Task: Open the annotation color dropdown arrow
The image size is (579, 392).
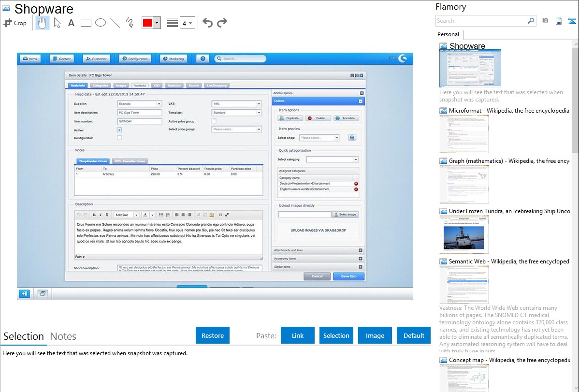Action: (157, 23)
